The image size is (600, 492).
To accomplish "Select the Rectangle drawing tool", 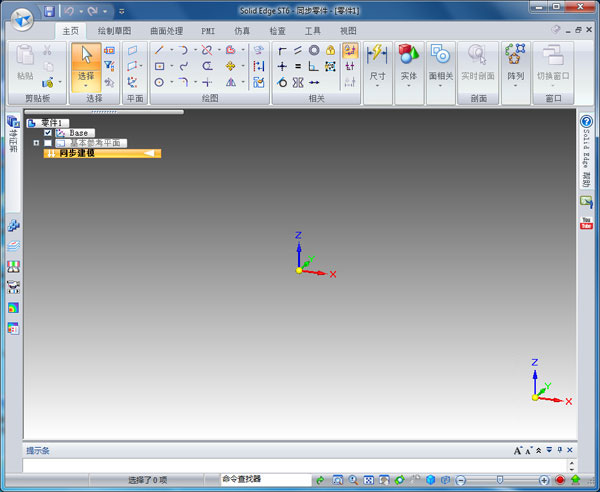I will (159, 66).
